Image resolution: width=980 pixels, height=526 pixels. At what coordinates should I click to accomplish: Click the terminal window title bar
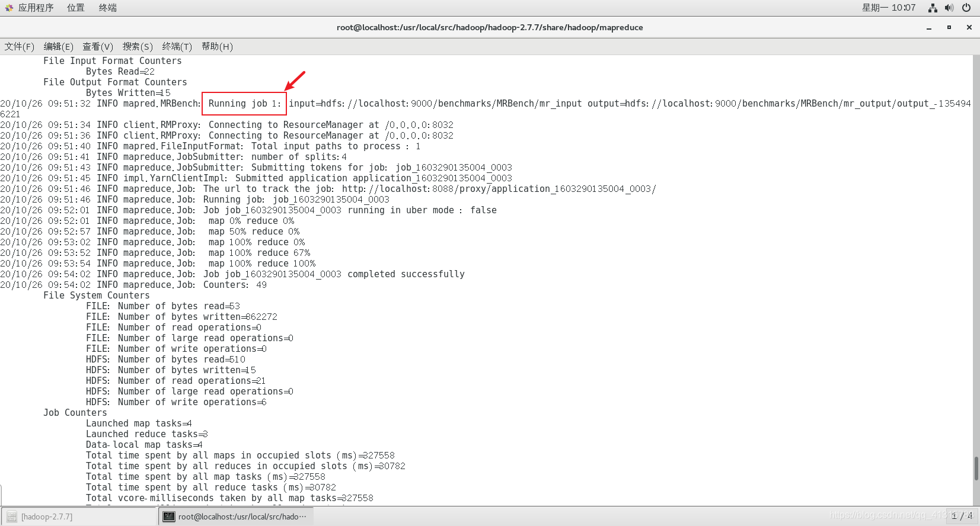click(490, 27)
